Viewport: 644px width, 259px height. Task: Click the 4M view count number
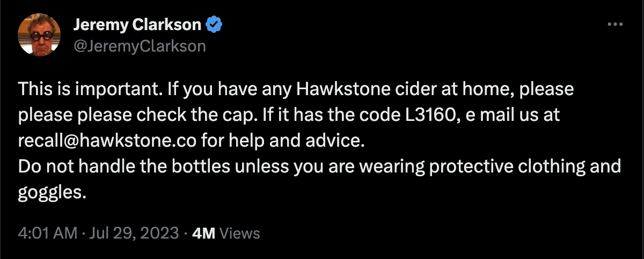(x=203, y=233)
